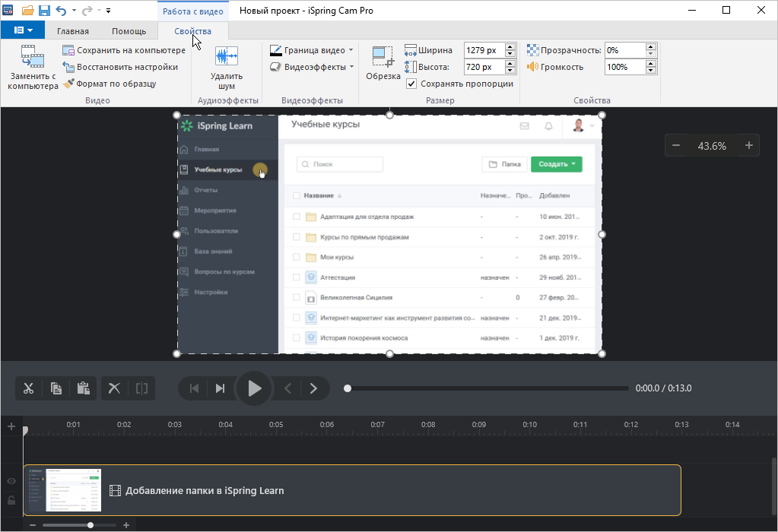
Task: Open the Видеоэффекты dropdown
Action: (312, 67)
